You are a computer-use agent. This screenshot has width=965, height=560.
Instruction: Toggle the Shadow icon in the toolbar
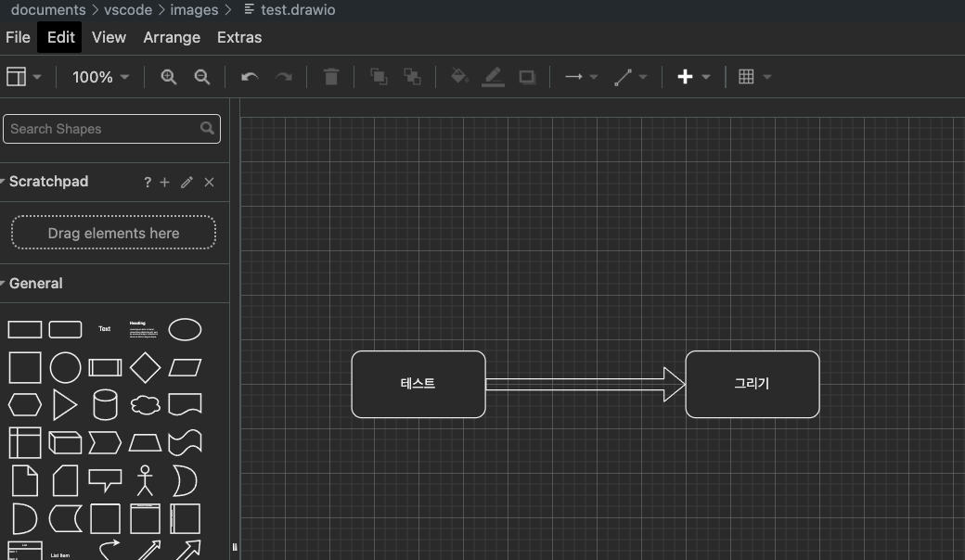527,77
